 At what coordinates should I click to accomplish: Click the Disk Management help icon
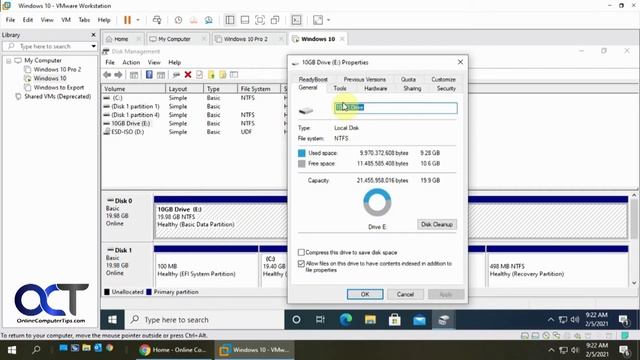(x=149, y=75)
